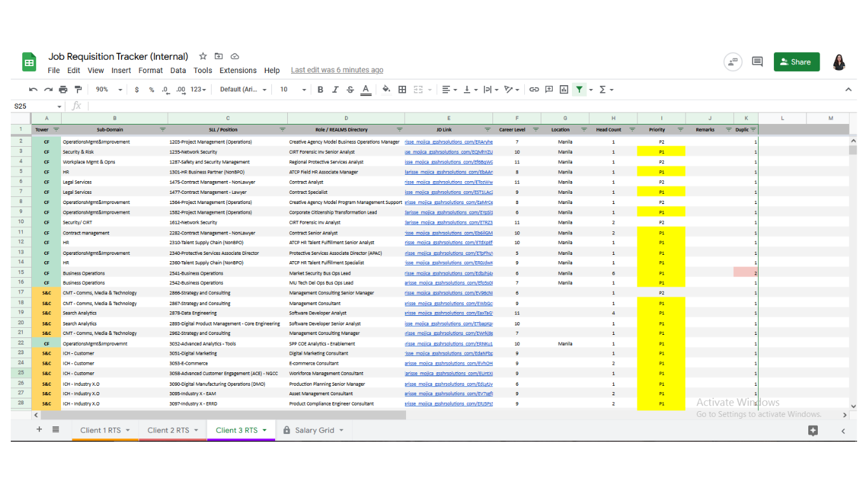Open the font size dropdown

293,90
